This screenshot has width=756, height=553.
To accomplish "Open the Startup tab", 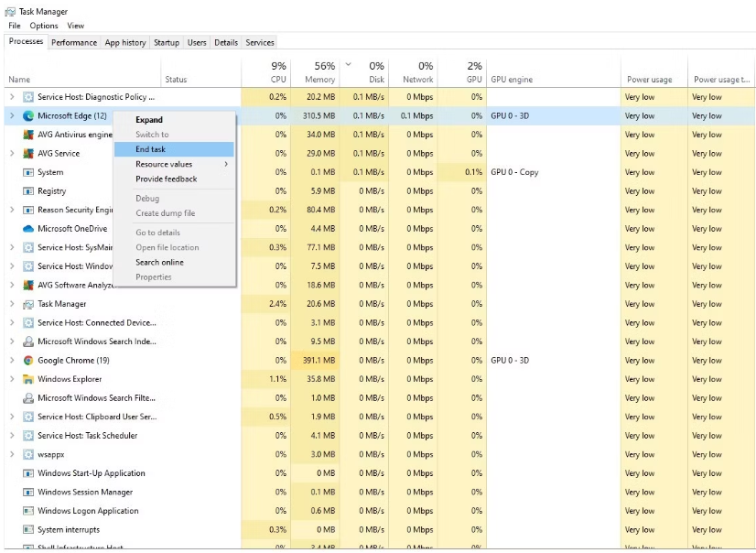I will click(167, 42).
